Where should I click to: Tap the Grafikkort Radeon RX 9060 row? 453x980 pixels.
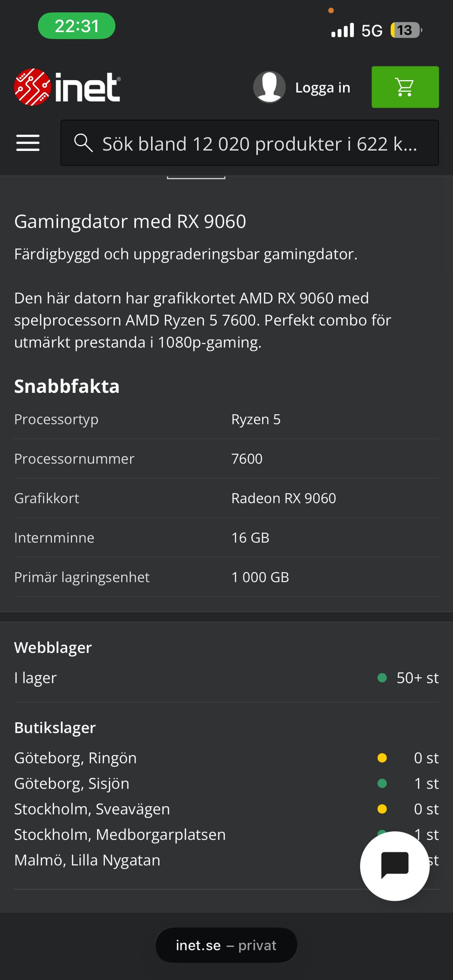tap(226, 498)
